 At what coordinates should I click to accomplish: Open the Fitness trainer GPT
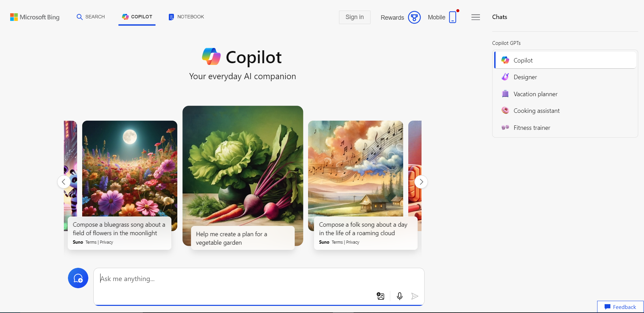(532, 128)
